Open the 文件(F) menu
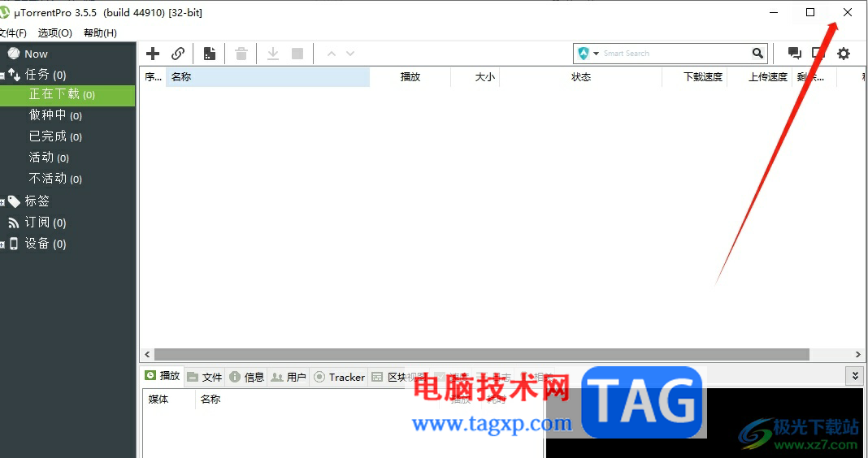 pyautogui.click(x=13, y=32)
